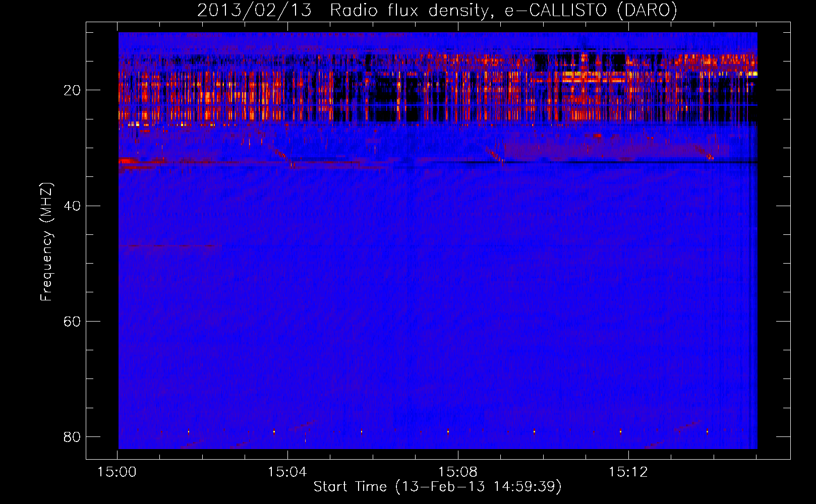Click the '15:00' time tick label
This screenshot has width=816, height=504.
[x=117, y=472]
